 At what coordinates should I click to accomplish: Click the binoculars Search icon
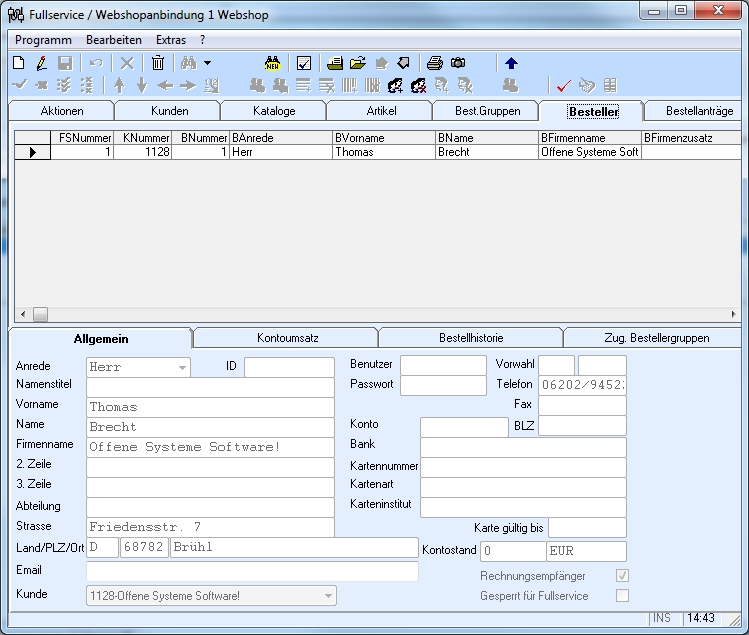pyautogui.click(x=188, y=63)
